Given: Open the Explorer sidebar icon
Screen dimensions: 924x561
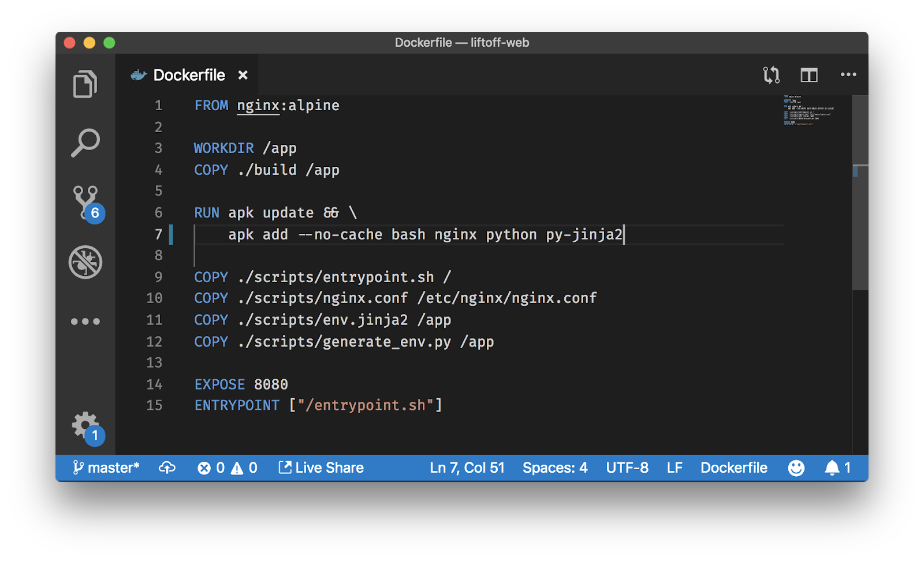Looking at the screenshot, I should pyautogui.click(x=85, y=84).
